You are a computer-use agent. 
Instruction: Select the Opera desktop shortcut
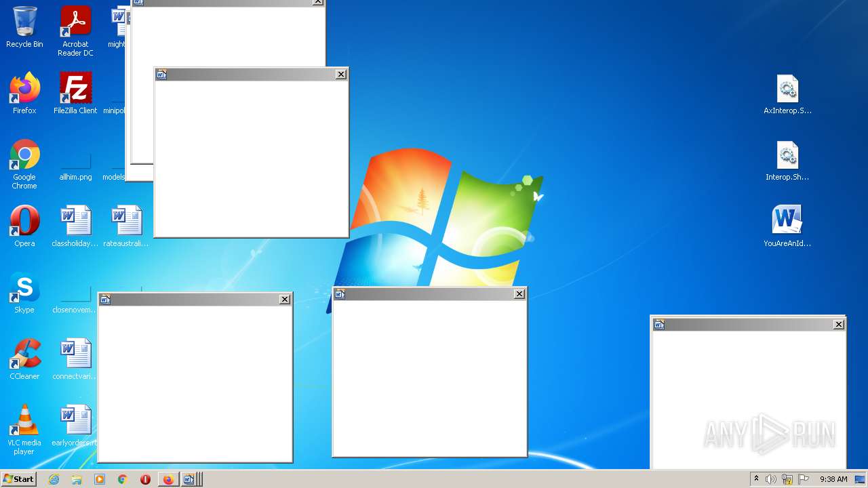coord(24,226)
